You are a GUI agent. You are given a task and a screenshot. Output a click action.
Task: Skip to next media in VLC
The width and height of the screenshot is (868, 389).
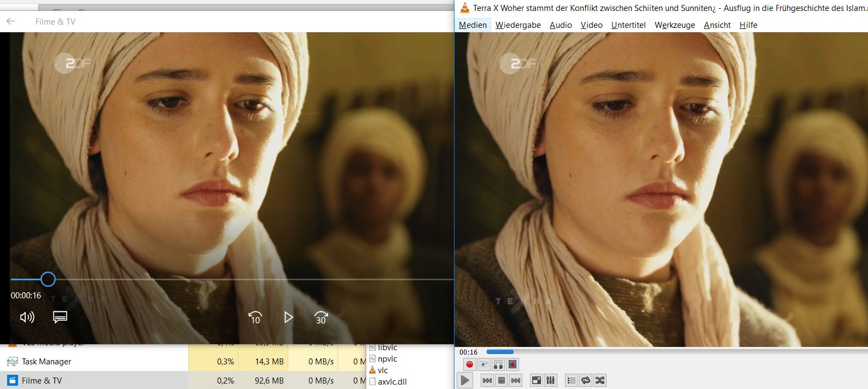pyautogui.click(x=515, y=380)
